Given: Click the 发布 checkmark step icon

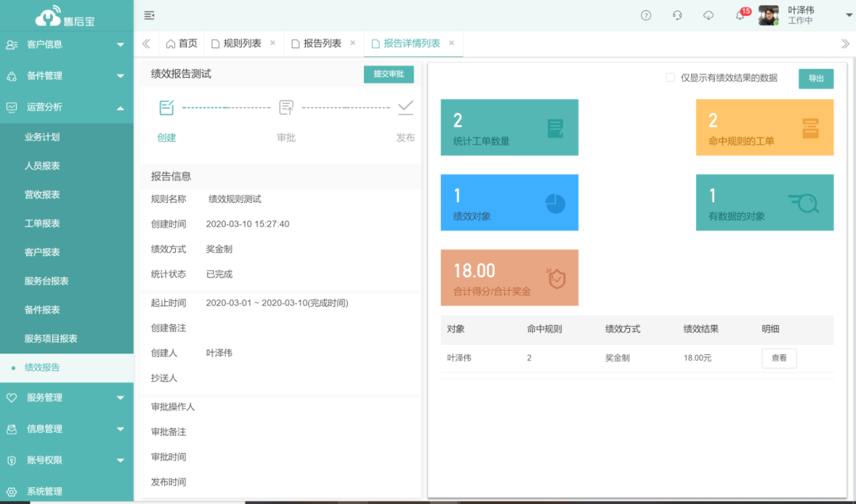Looking at the screenshot, I should coord(406,107).
